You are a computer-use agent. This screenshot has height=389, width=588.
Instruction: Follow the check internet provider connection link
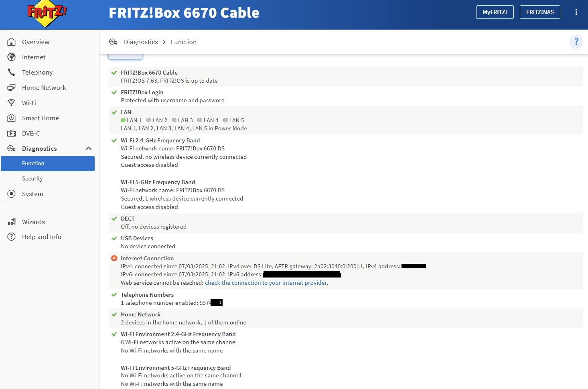[x=266, y=283]
